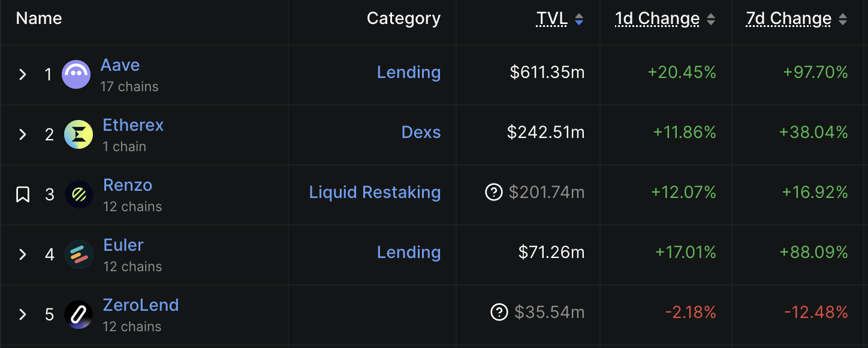The width and height of the screenshot is (868, 348).
Task: Click the Renzo logo icon
Action: tap(79, 194)
